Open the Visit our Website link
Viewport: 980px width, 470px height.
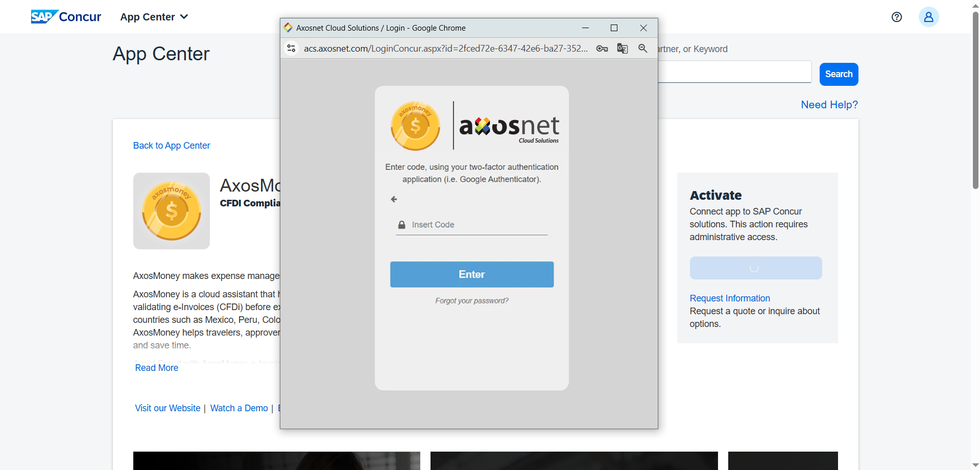168,408
